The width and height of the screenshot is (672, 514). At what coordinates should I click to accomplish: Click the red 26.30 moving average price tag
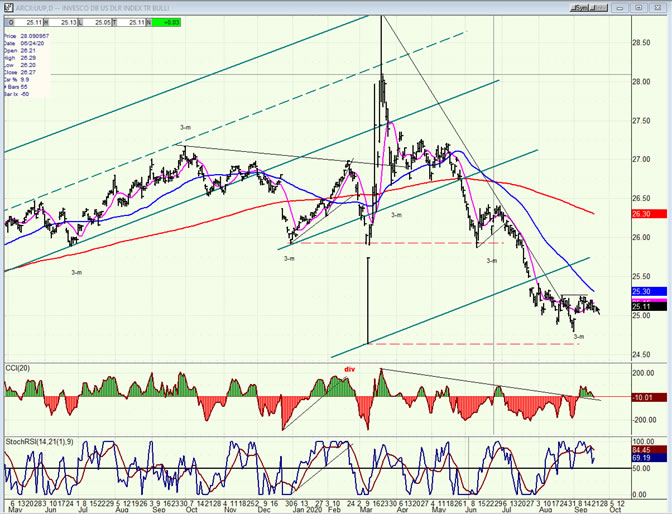click(x=649, y=214)
